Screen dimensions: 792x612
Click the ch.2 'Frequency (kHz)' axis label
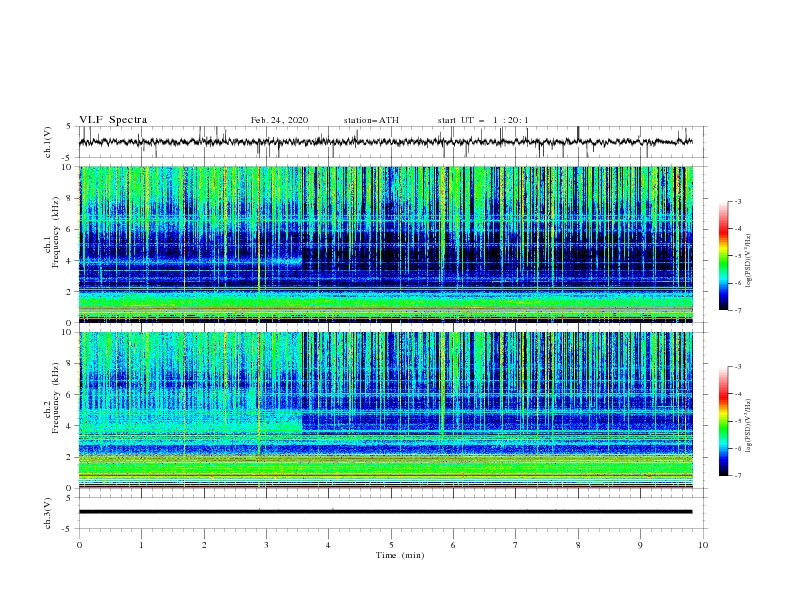(x=56, y=398)
